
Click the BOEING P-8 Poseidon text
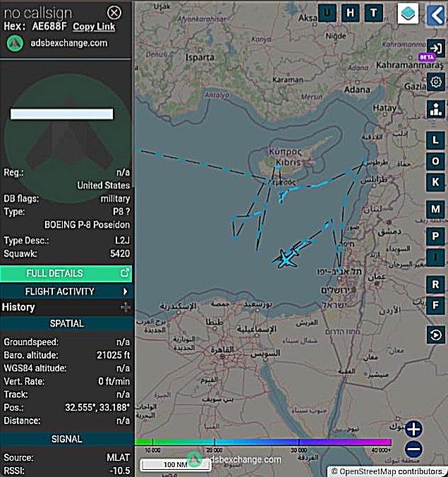(x=87, y=225)
